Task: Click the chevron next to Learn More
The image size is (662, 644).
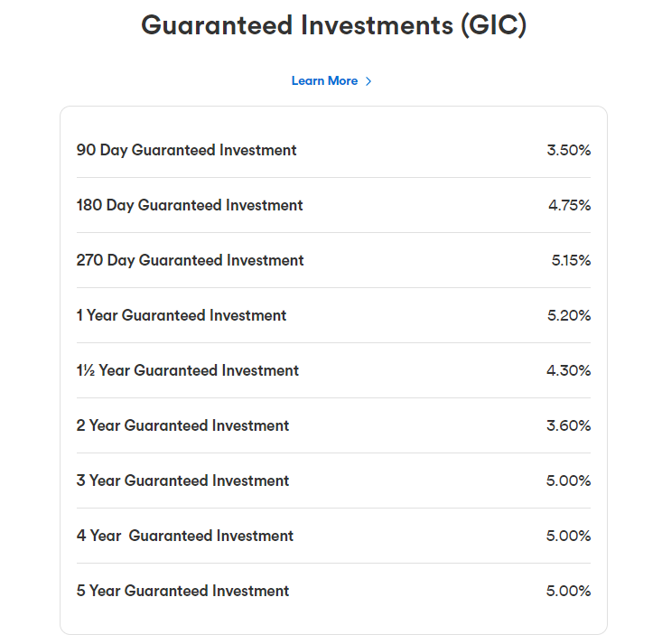Action: (x=368, y=81)
